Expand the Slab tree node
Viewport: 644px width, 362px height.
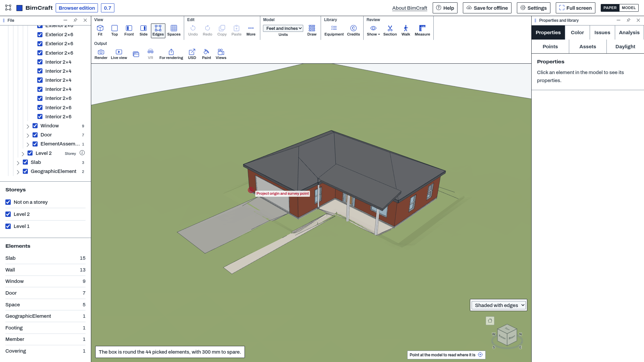click(x=18, y=163)
